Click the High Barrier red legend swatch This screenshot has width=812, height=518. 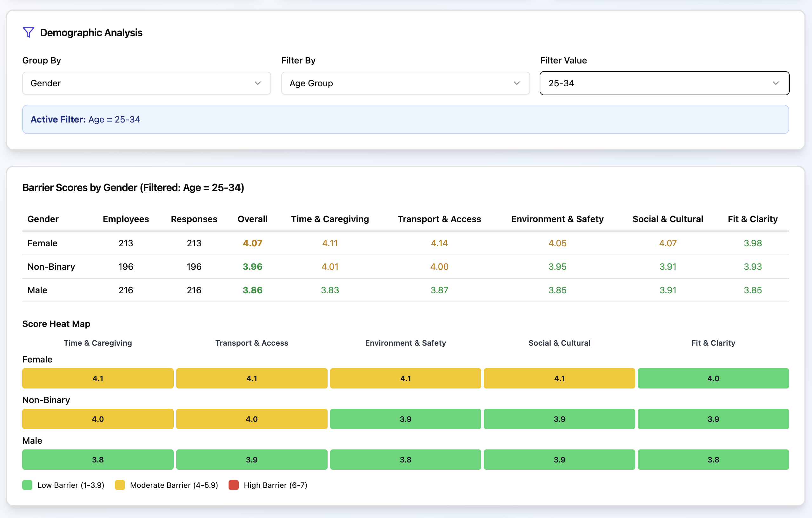tap(233, 485)
